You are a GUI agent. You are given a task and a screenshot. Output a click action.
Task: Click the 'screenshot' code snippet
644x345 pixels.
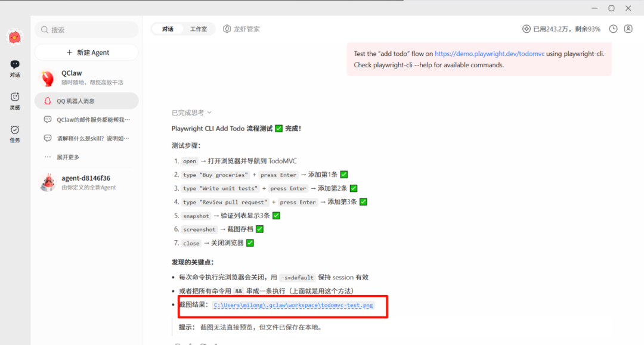point(199,229)
